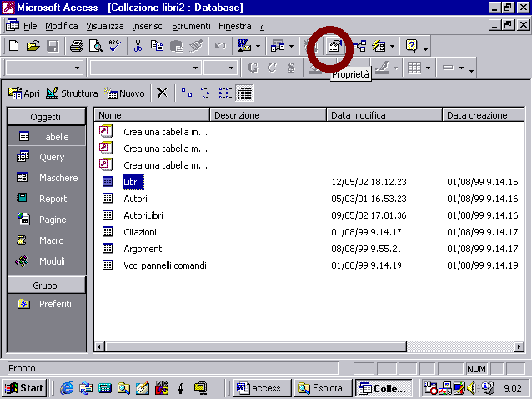Select the Autori table

point(135,199)
